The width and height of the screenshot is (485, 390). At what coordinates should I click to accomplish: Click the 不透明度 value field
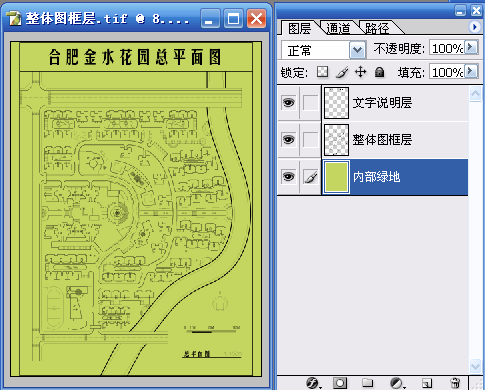tap(447, 48)
